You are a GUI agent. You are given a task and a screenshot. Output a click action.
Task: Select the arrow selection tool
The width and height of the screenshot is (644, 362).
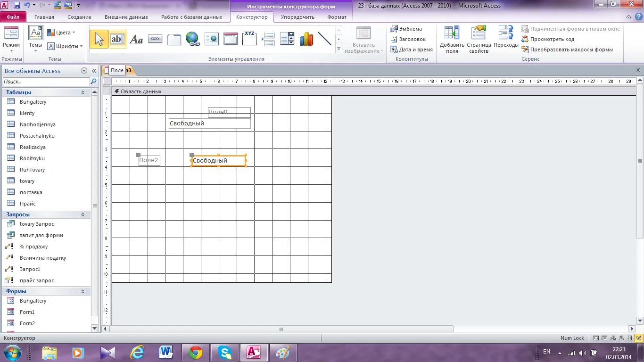tap(99, 39)
